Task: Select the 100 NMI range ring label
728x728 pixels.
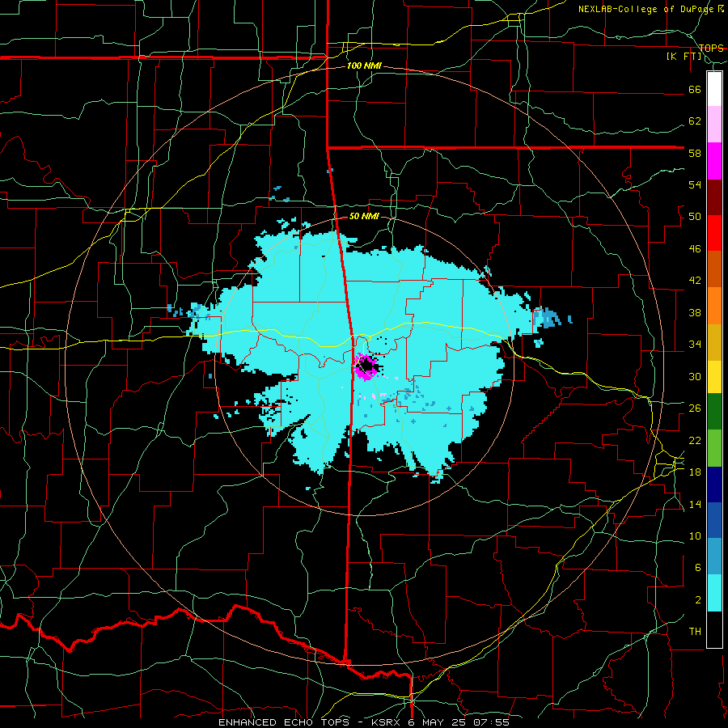Action: 364,66
